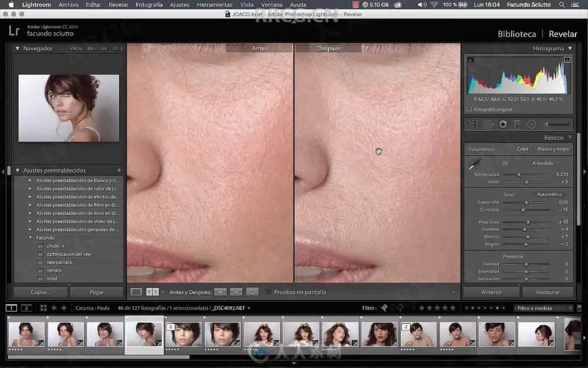This screenshot has width=588, height=368.
Task: Grab the white balance eyedropper
Action: 474,164
